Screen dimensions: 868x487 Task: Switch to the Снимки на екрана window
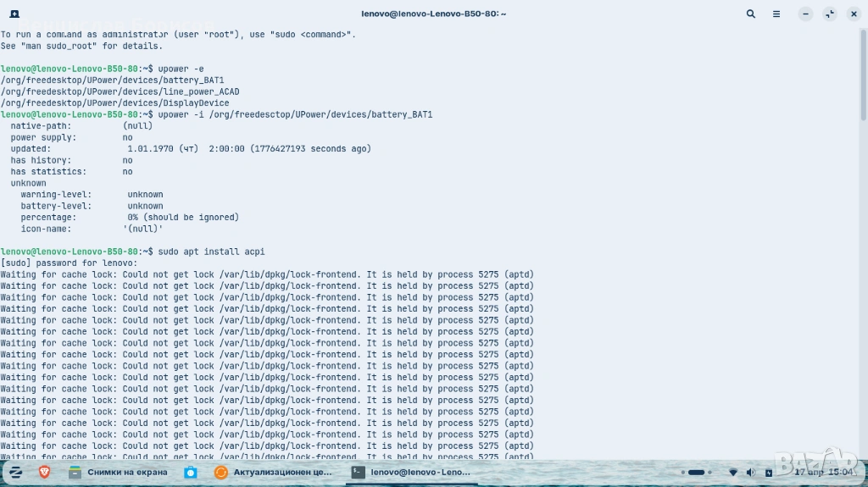coord(117,472)
